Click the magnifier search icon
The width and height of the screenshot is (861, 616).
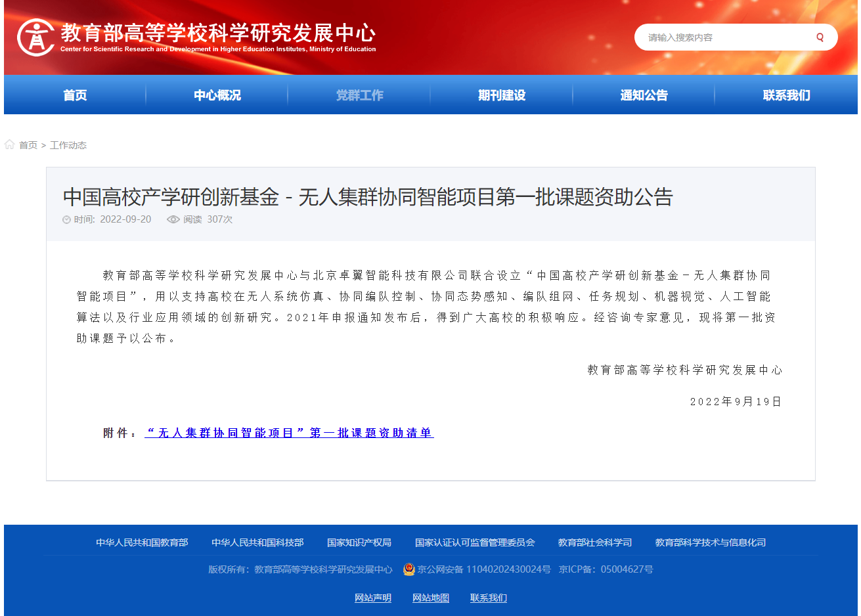tap(820, 37)
